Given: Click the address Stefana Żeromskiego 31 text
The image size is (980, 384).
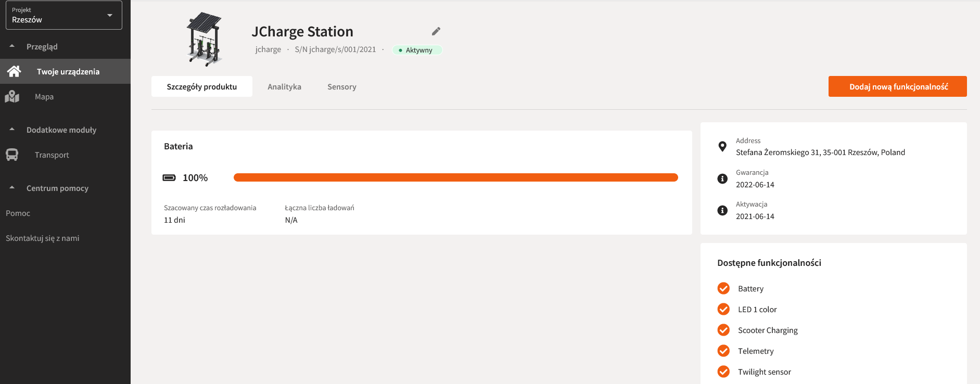Looking at the screenshot, I should (820, 152).
